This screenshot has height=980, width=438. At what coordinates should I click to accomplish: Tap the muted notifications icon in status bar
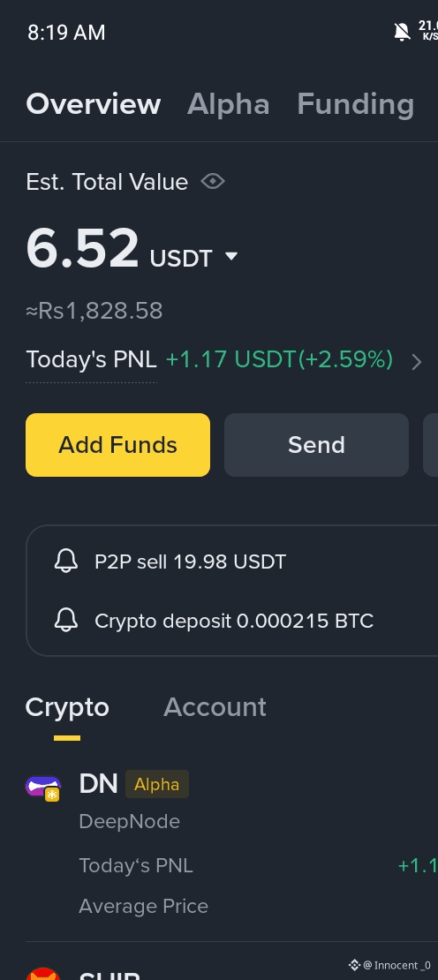403,32
